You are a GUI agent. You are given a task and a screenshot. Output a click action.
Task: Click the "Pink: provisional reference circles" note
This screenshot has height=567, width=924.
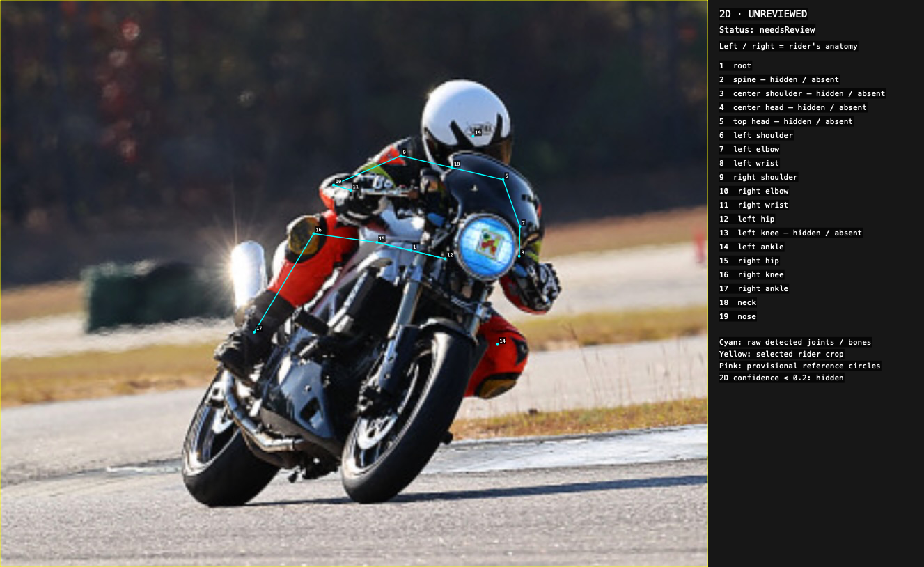pos(800,366)
